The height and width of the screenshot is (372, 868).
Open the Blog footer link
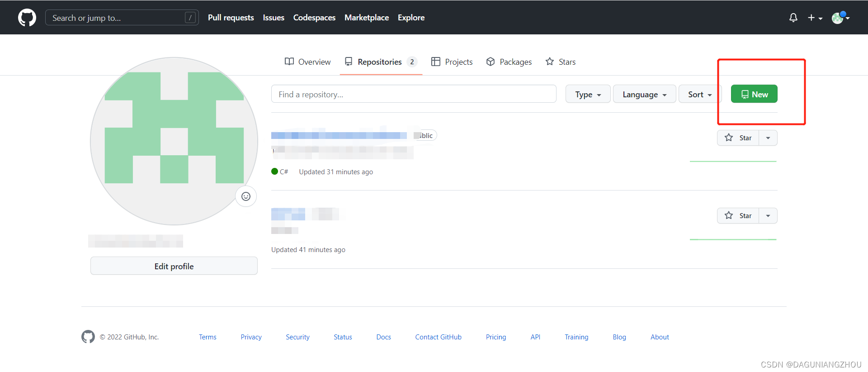619,337
